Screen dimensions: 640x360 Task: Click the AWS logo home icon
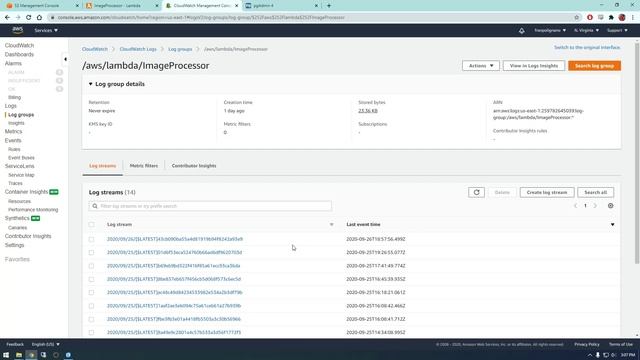pyautogui.click(x=18, y=30)
